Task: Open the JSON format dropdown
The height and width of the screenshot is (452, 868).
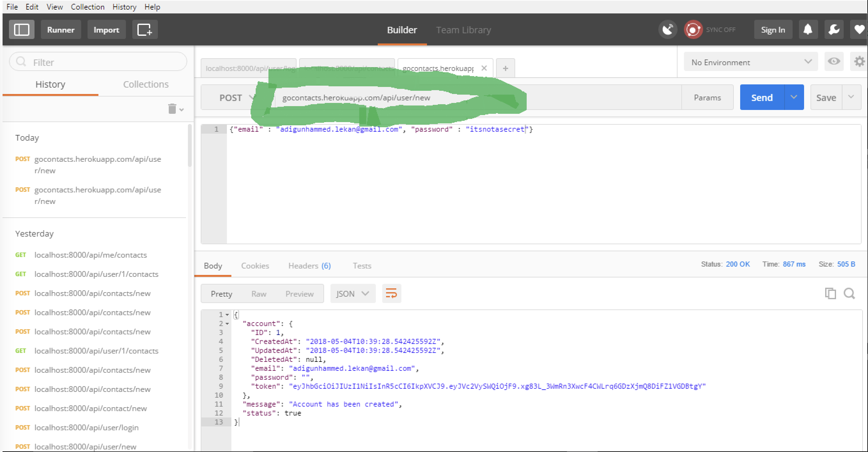Action: click(x=353, y=294)
